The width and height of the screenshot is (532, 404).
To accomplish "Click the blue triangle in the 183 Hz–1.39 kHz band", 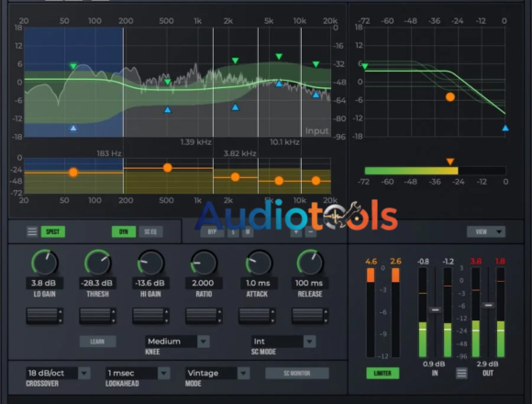I will (168, 109).
